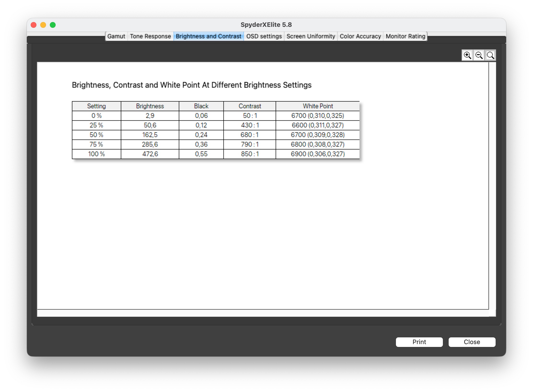Click the 25% brightness row
Image resolution: width=533 pixels, height=392 pixels.
coord(217,125)
